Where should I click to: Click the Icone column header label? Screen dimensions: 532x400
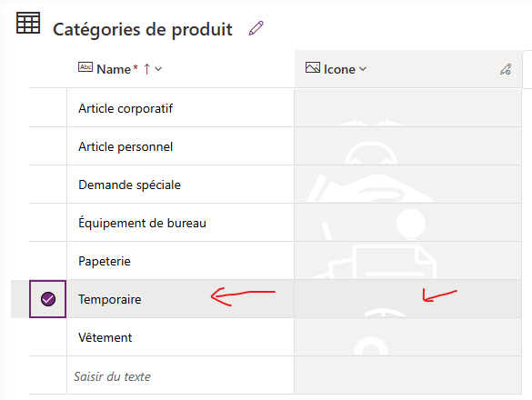[339, 69]
